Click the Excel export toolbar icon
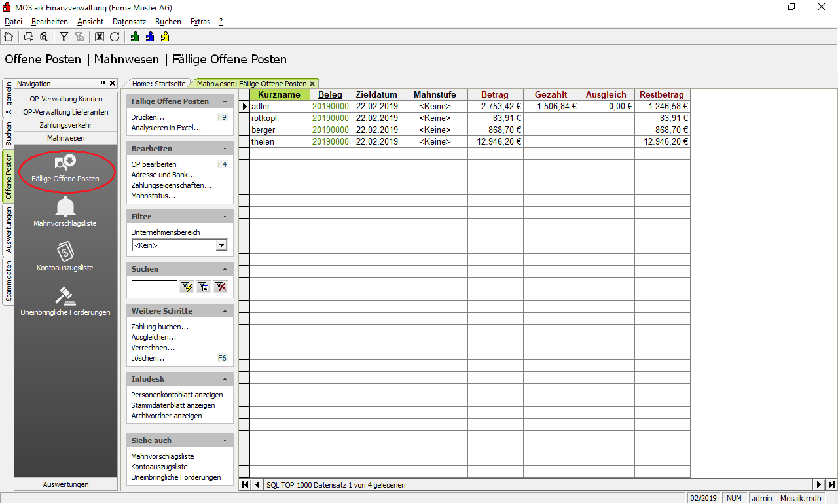The height and width of the screenshot is (504, 838). pyautogui.click(x=100, y=37)
